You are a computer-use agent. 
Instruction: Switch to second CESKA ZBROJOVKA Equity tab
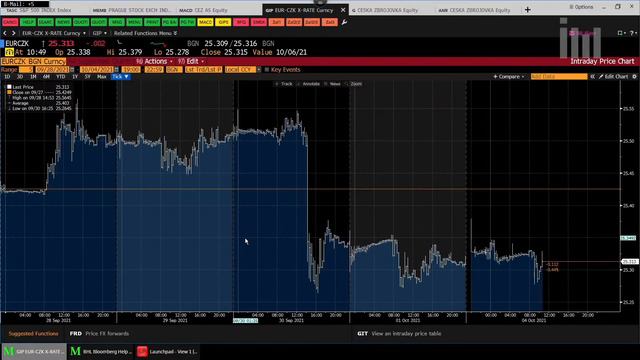(474, 10)
